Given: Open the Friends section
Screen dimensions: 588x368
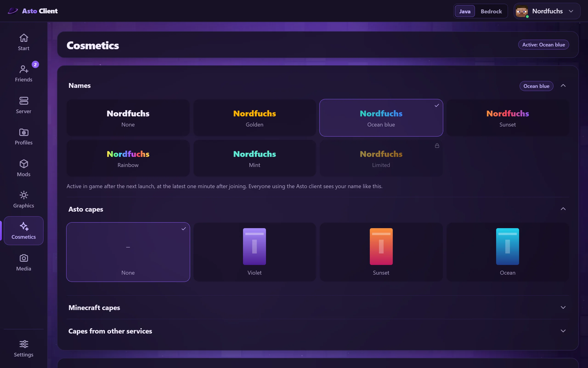Looking at the screenshot, I should tap(24, 74).
